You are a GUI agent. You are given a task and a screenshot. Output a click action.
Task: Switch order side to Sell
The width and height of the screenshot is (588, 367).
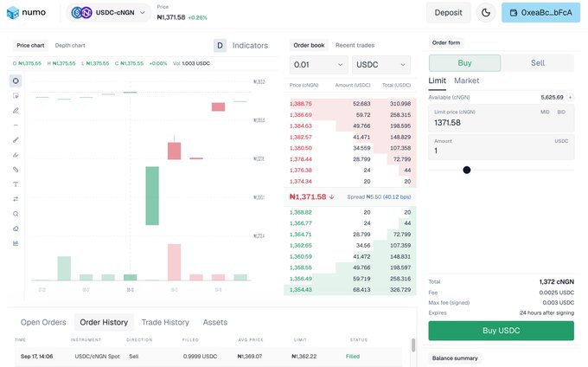(x=537, y=62)
